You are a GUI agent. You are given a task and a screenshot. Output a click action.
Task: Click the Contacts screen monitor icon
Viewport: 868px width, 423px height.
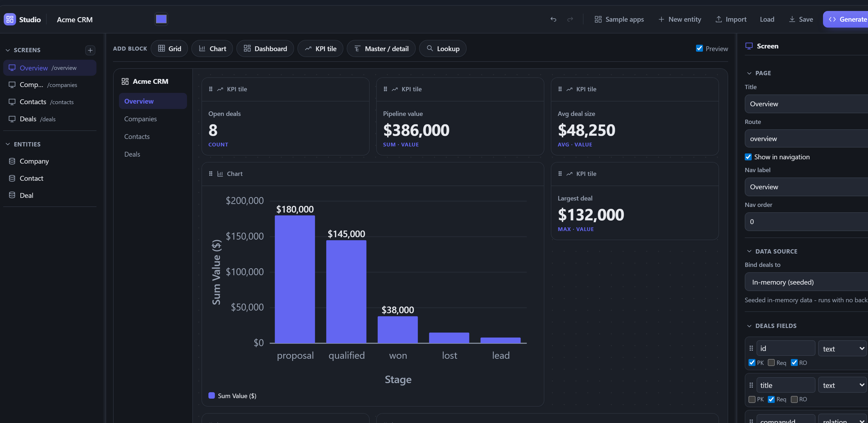(x=12, y=102)
